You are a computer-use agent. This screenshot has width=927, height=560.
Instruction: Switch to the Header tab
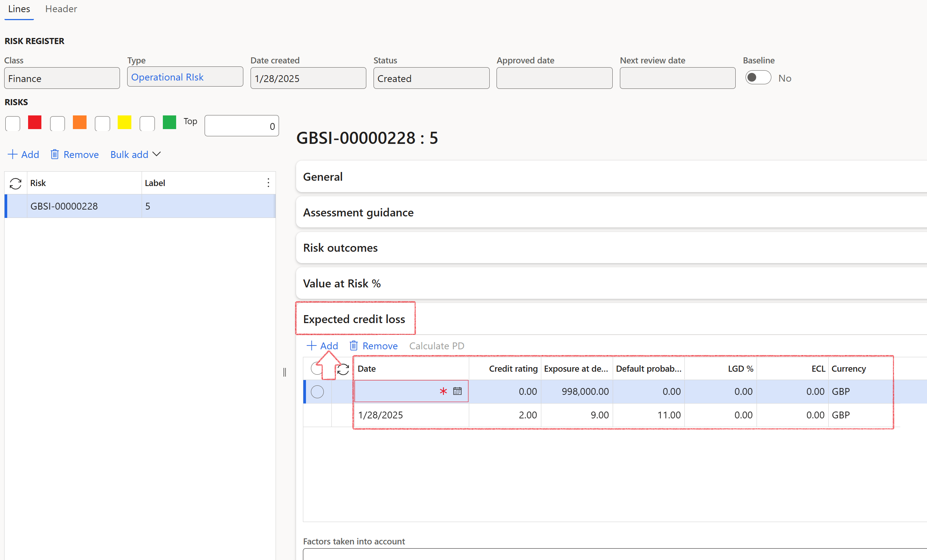point(61,9)
